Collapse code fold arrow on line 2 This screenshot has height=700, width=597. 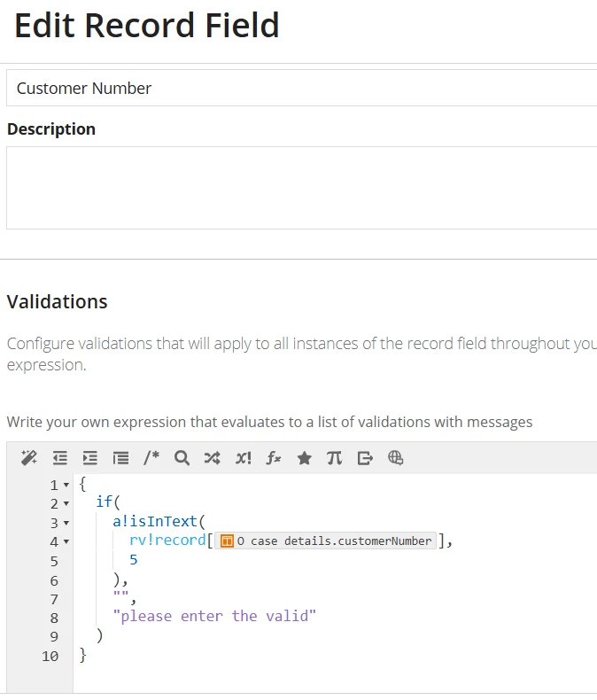point(66,503)
